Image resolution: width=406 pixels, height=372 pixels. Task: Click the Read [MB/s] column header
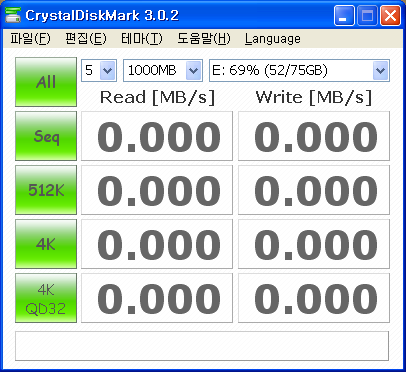157,98
